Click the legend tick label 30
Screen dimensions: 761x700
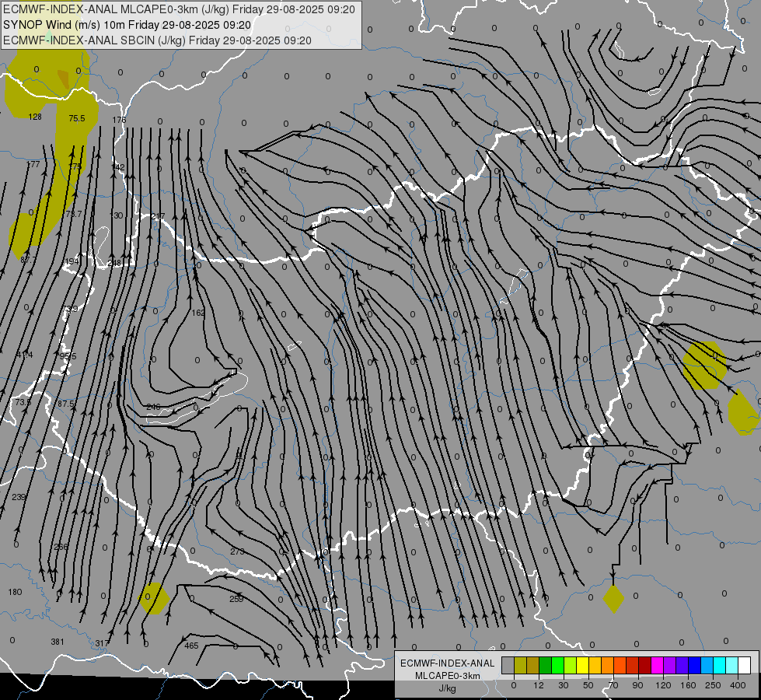[x=563, y=685]
